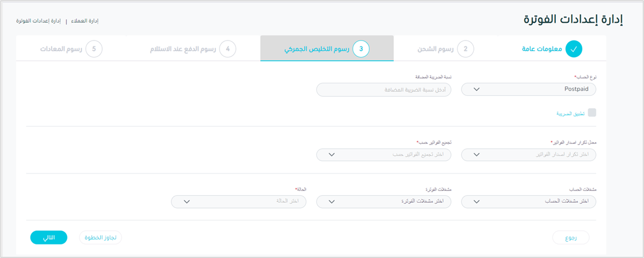Click the chevron arrow in الحالة field
644x258 pixels.
tap(187, 202)
